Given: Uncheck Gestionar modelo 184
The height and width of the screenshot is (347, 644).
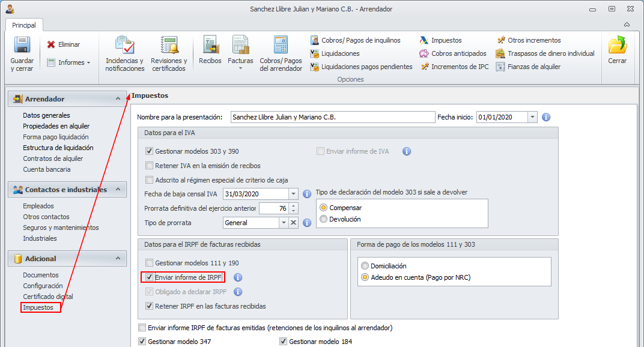Looking at the screenshot, I should point(283,341).
